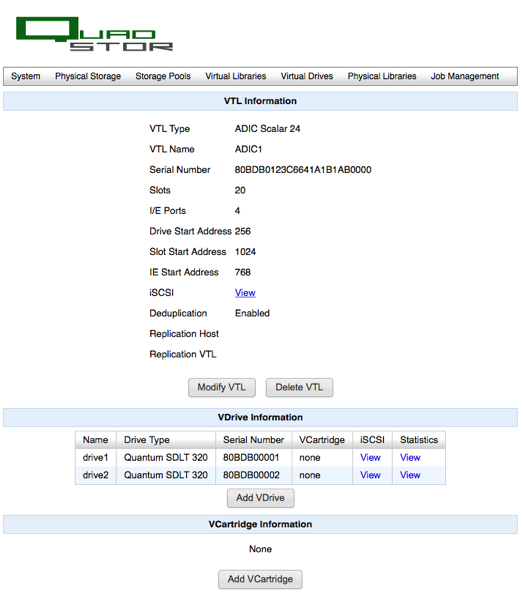The image size is (523, 600).
Task: Click the QuadStor logo
Action: pyautogui.click(x=94, y=34)
